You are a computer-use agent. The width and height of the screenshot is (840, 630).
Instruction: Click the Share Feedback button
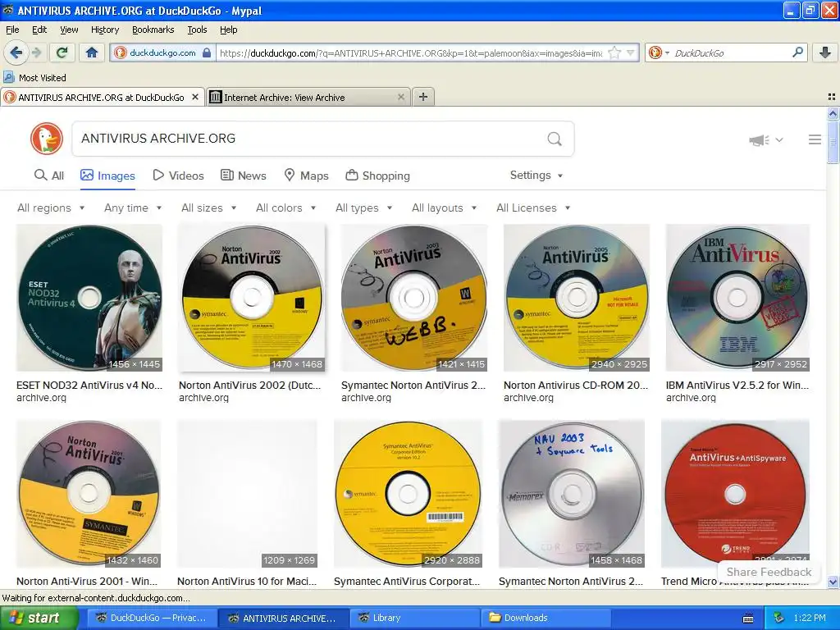(769, 572)
